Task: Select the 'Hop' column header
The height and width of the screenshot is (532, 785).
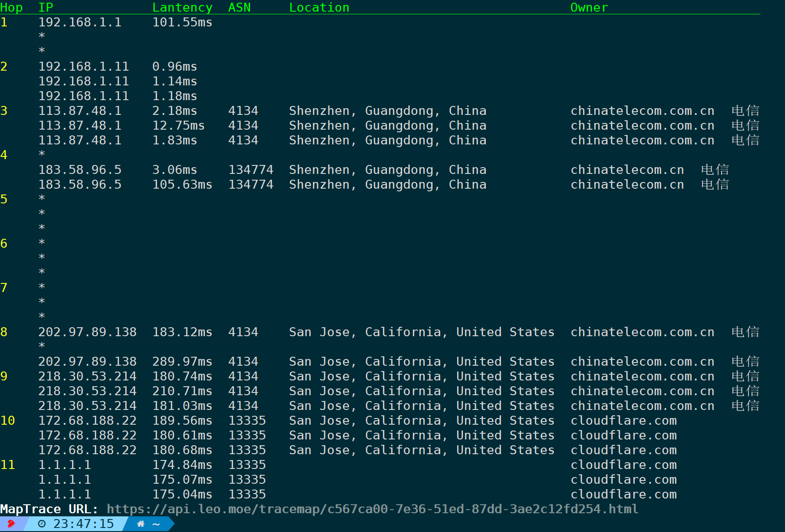Action: [12, 8]
